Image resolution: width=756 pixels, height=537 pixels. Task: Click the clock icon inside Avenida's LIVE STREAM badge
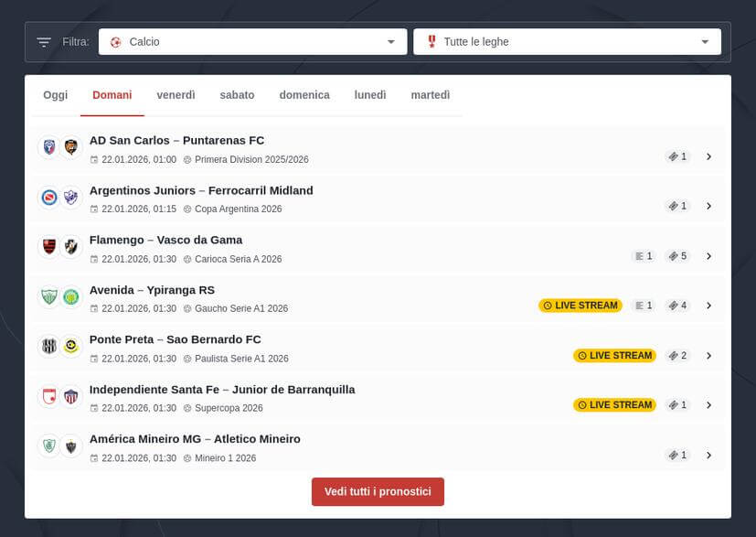click(x=550, y=306)
